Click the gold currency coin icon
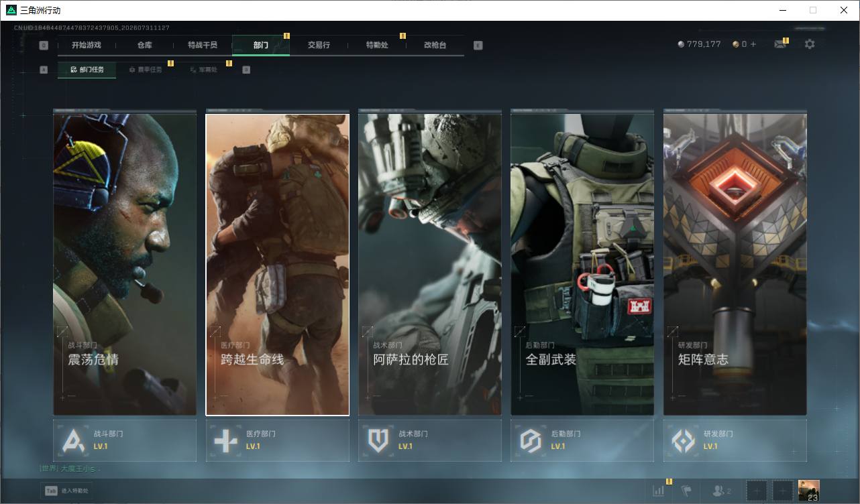 pos(736,44)
